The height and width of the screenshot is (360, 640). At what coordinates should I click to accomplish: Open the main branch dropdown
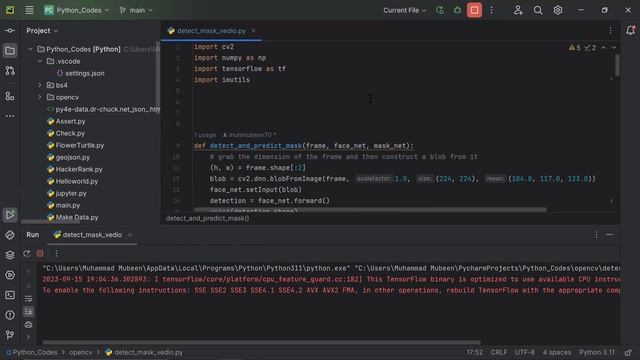coord(136,10)
